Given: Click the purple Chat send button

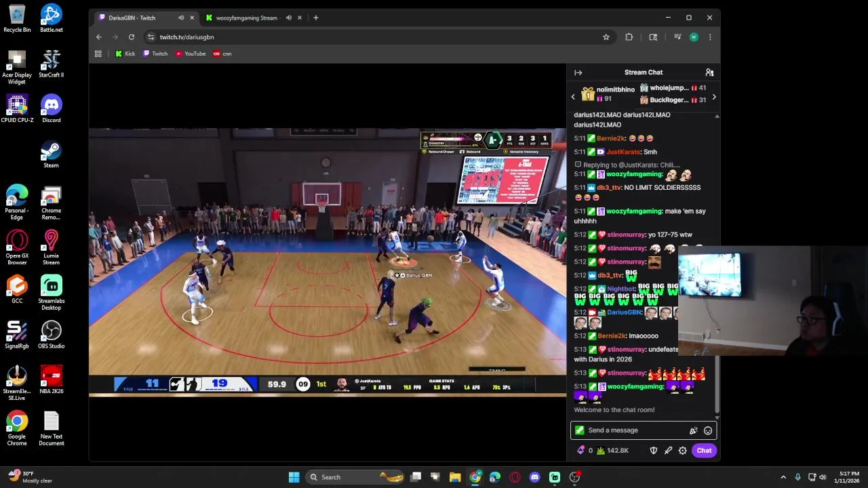Looking at the screenshot, I should coord(704,451).
